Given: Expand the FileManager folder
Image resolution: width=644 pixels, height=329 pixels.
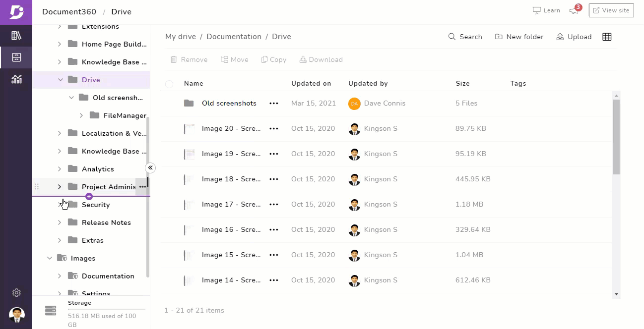Looking at the screenshot, I should (x=81, y=115).
